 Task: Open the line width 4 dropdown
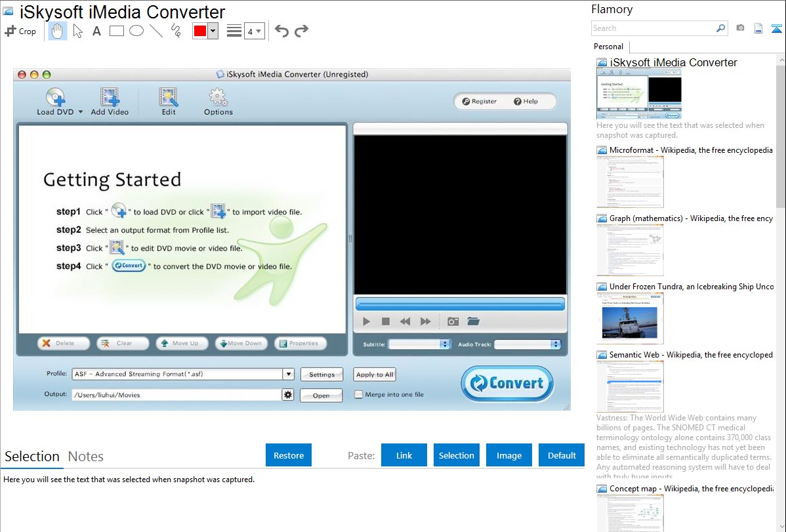tap(255, 31)
